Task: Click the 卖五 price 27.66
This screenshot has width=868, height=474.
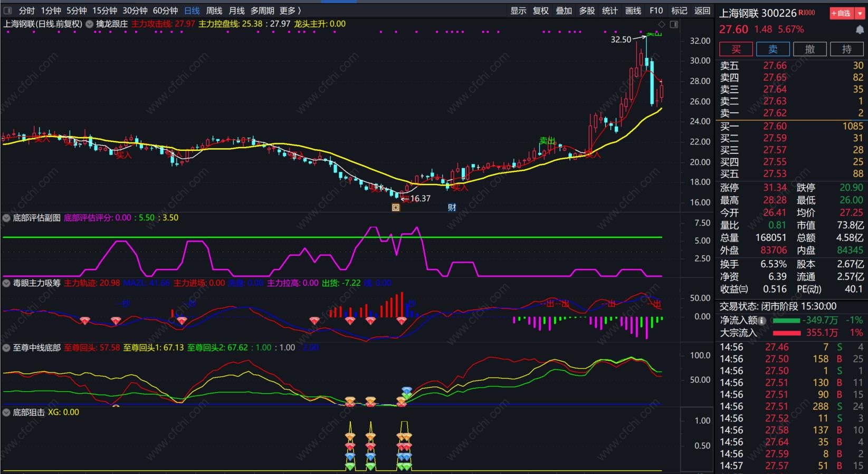Action: click(775, 65)
